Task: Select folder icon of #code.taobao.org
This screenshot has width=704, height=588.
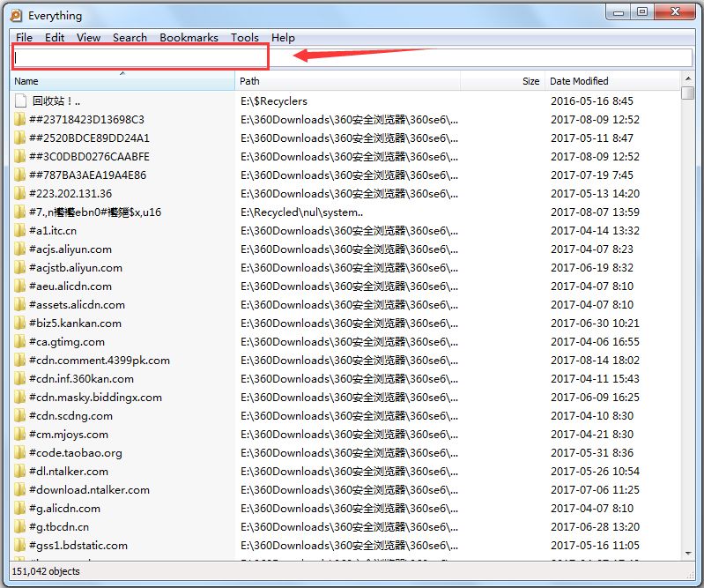Action: [x=19, y=453]
